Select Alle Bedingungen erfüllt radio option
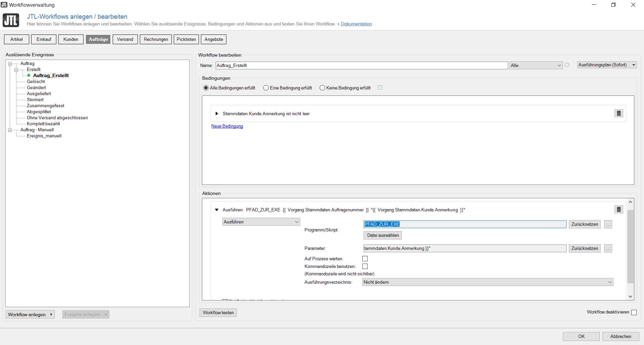Viewport: 644px width, 345px height. 206,88
